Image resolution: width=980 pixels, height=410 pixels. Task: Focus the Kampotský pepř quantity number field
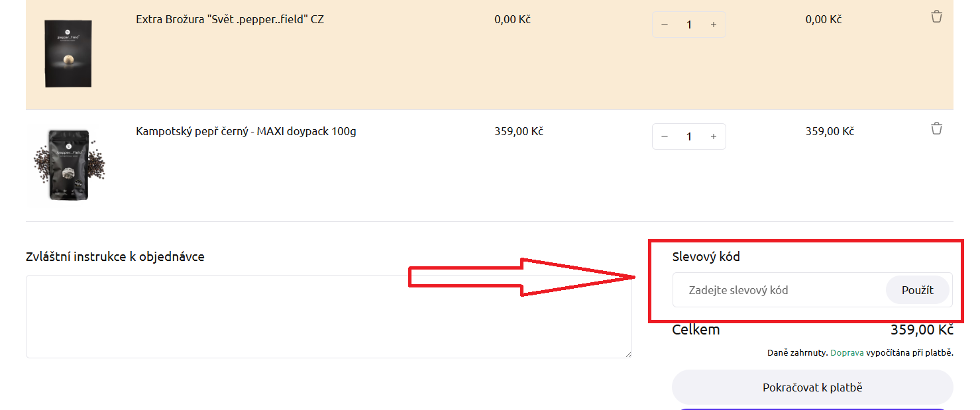click(689, 136)
